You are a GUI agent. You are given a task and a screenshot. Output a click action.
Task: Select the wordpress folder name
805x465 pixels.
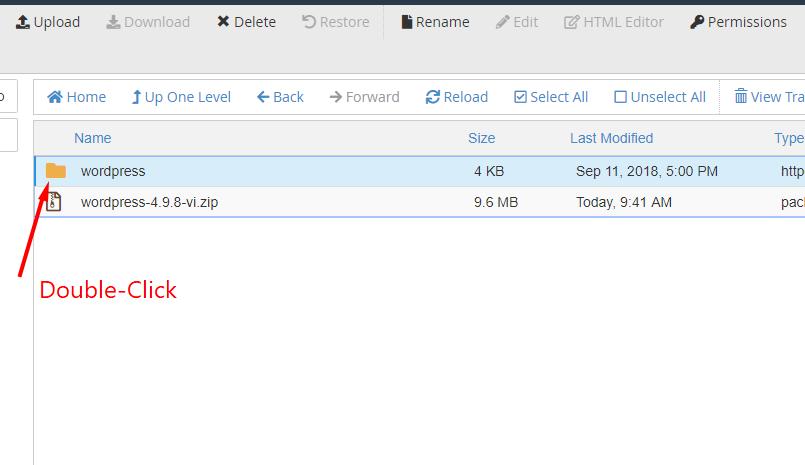pos(113,171)
